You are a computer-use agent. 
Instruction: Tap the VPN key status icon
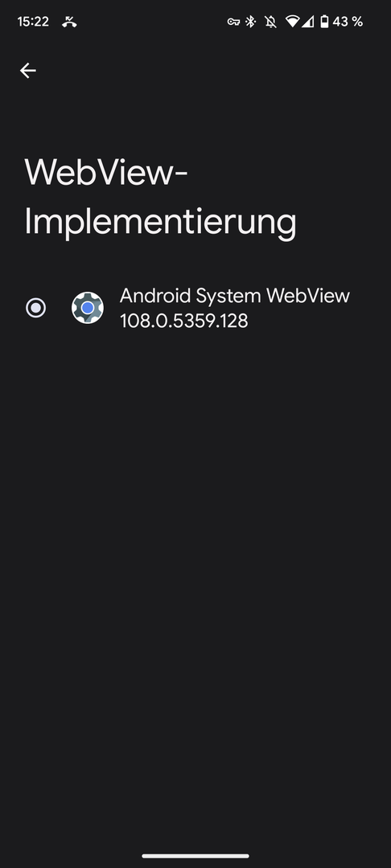pyautogui.click(x=233, y=23)
